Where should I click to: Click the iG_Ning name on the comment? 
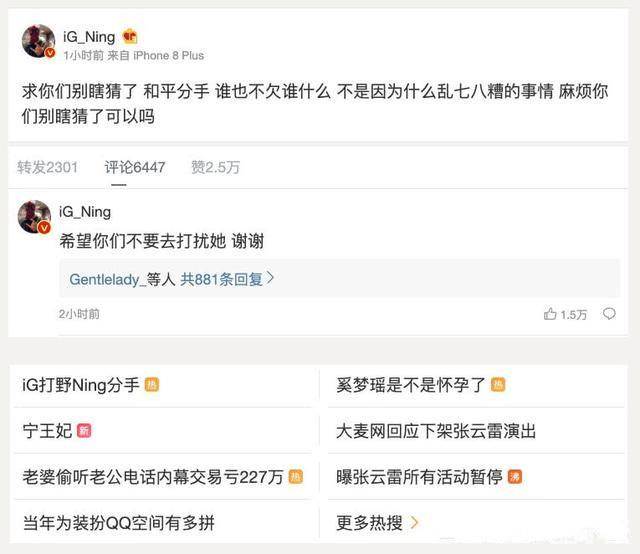click(85, 212)
